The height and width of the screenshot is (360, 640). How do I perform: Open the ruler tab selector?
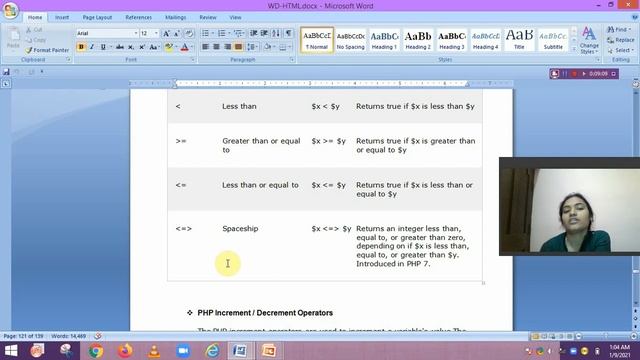pyautogui.click(x=6, y=84)
